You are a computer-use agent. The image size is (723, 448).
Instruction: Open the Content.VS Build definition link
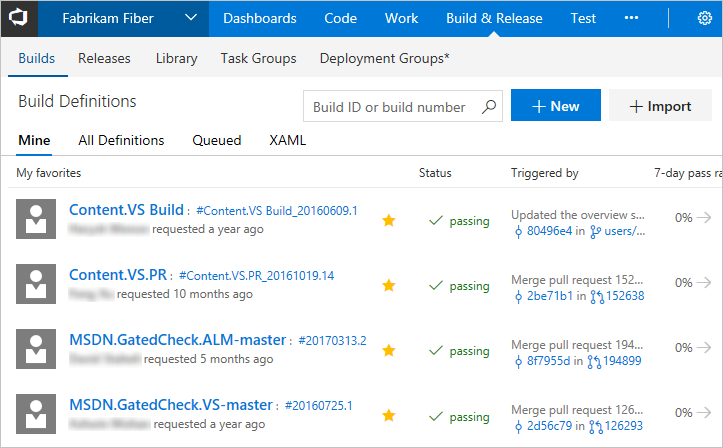[126, 210]
